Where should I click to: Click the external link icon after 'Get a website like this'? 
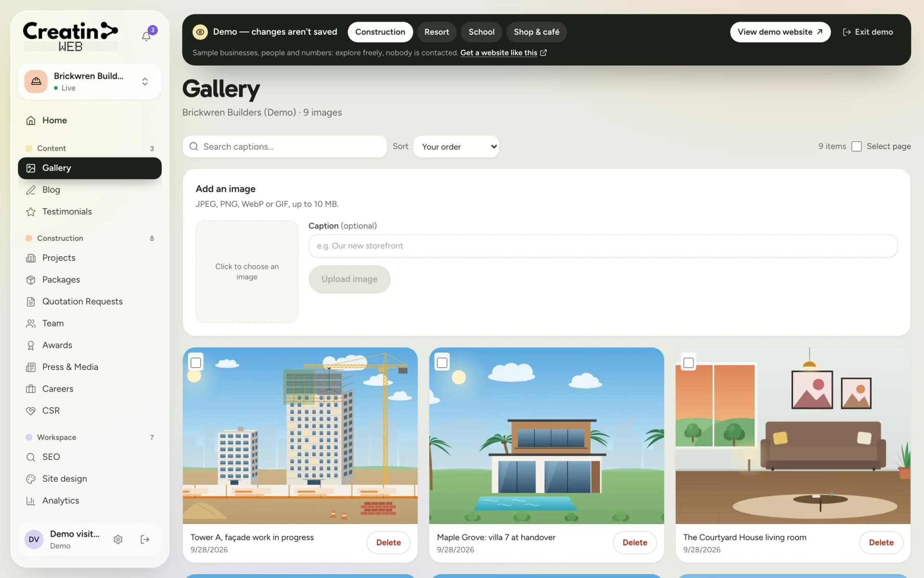point(543,53)
